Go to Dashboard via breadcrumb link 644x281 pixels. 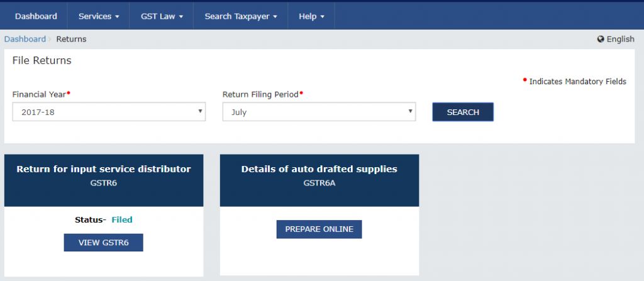click(x=25, y=39)
